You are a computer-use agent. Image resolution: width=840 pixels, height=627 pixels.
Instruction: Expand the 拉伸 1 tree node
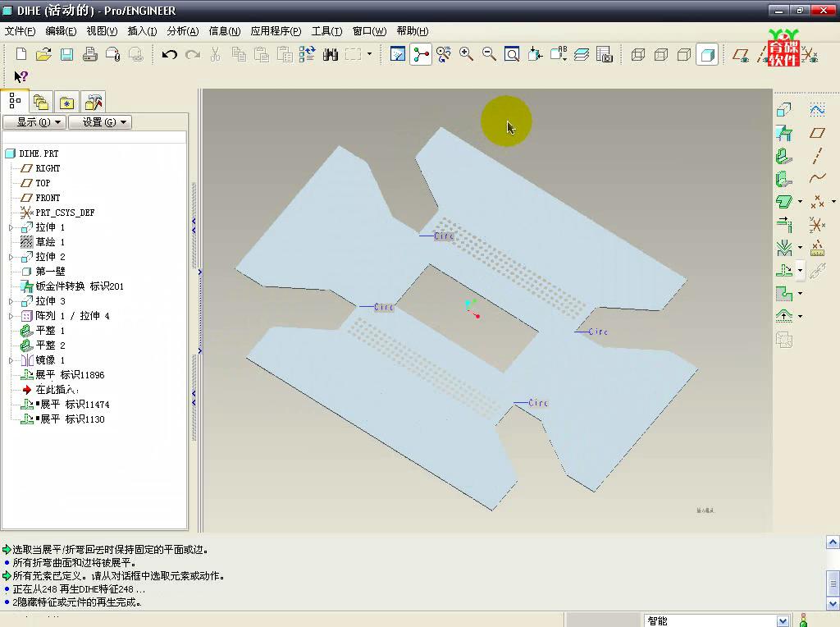[11, 228]
